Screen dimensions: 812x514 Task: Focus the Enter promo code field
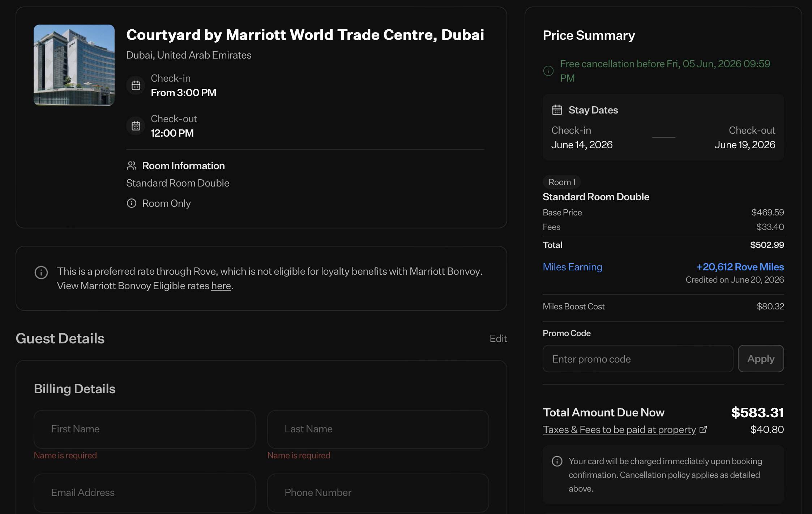pyautogui.click(x=637, y=359)
